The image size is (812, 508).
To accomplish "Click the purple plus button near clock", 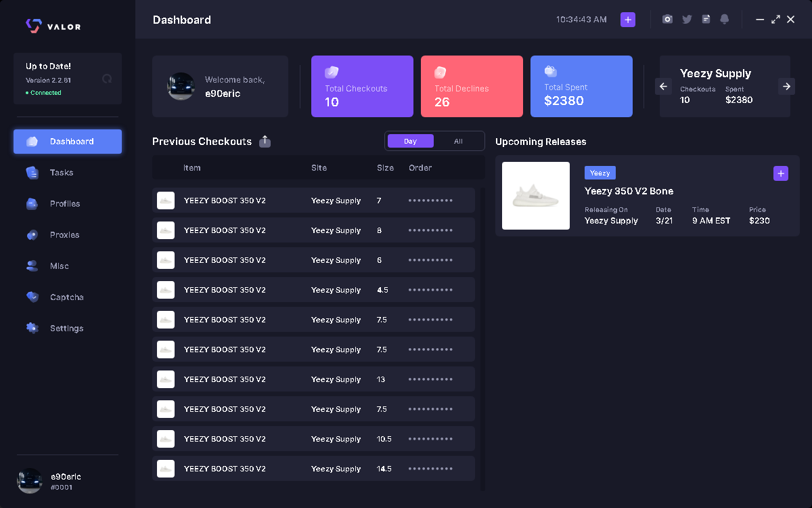I will (628, 20).
